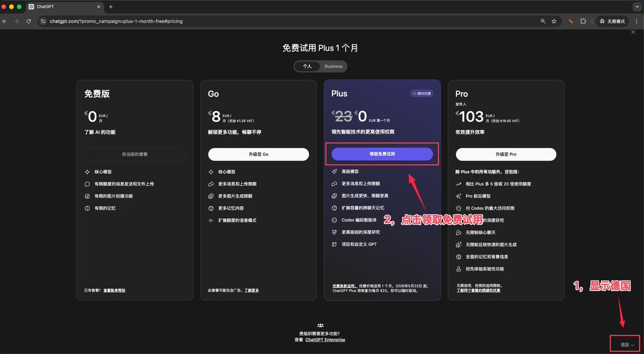Reload the page with the refresh icon
644x354 pixels.
point(27,21)
